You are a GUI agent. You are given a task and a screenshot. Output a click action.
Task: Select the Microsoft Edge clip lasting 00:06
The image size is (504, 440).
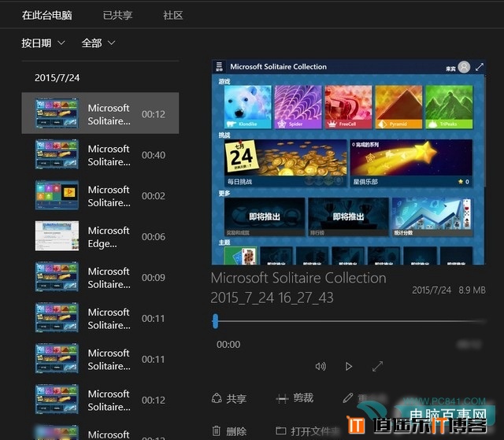tap(100, 236)
